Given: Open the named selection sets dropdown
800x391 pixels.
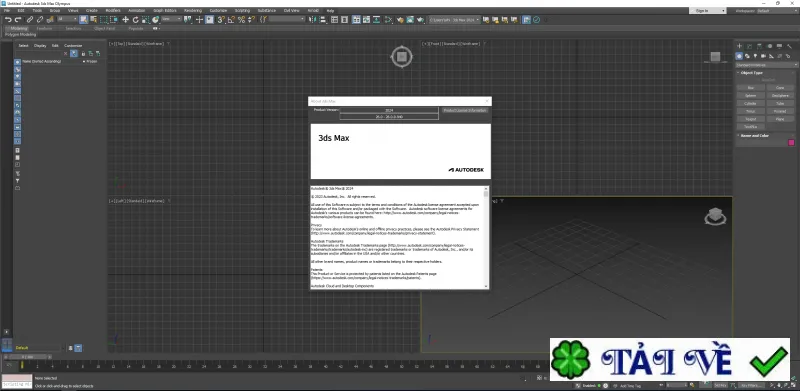Looking at the screenshot, I should [286, 19].
